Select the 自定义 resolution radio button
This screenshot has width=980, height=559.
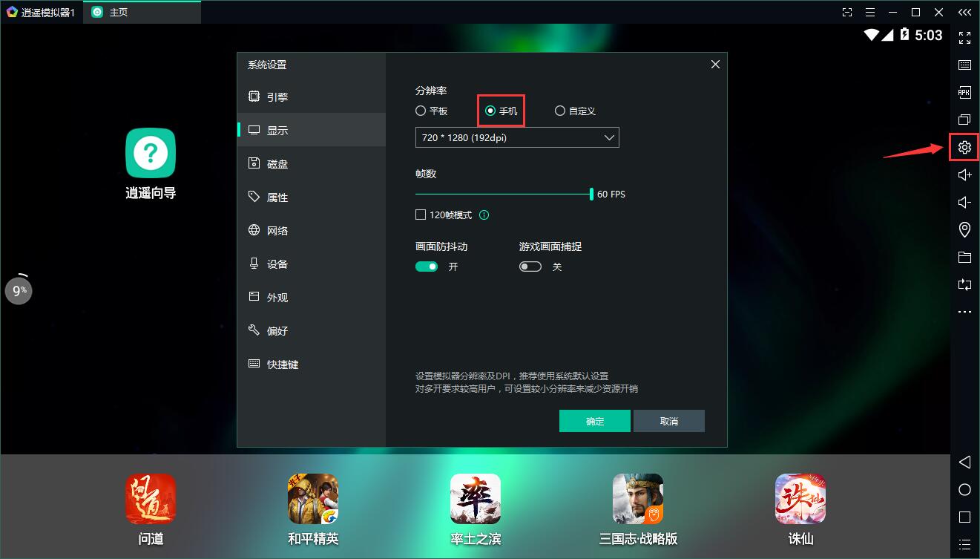[x=560, y=111]
